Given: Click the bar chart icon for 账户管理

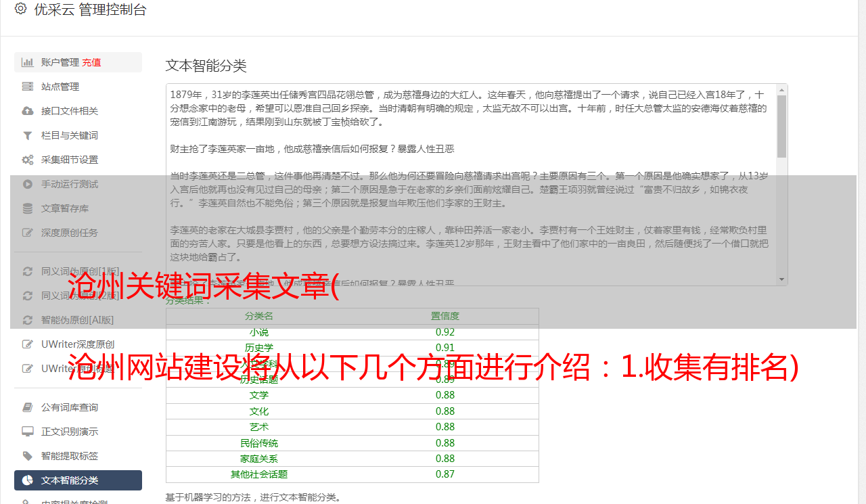Looking at the screenshot, I should click(x=28, y=62).
